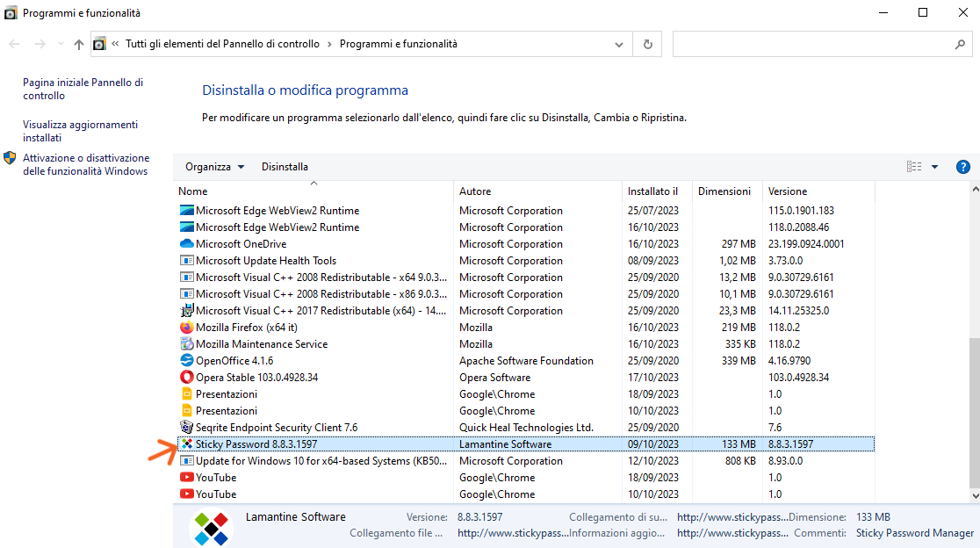This screenshot has height=548, width=980.
Task: Click Quick Heal Technologies Ltd. author cell
Action: 526,428
